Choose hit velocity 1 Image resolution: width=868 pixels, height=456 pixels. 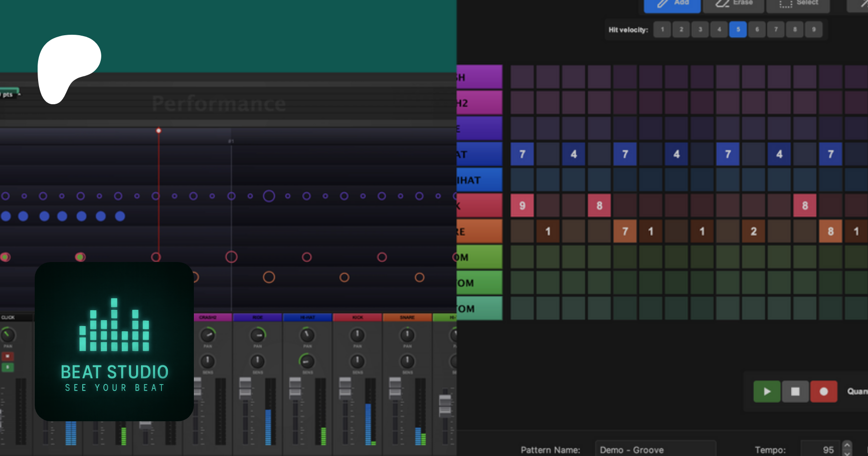662,29
